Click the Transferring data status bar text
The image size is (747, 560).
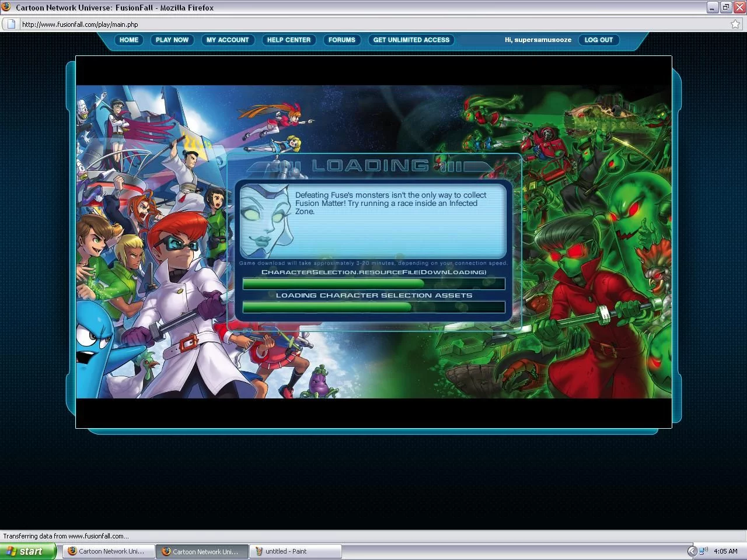(66, 536)
